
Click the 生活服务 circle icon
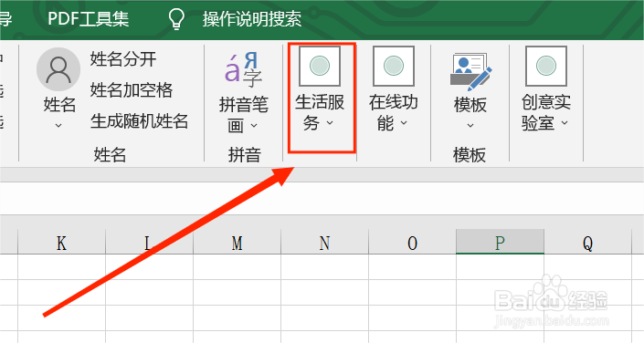coord(320,66)
